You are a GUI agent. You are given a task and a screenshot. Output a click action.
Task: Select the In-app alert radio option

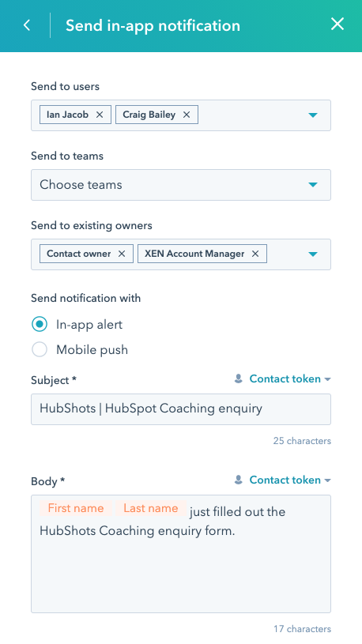[x=40, y=325]
